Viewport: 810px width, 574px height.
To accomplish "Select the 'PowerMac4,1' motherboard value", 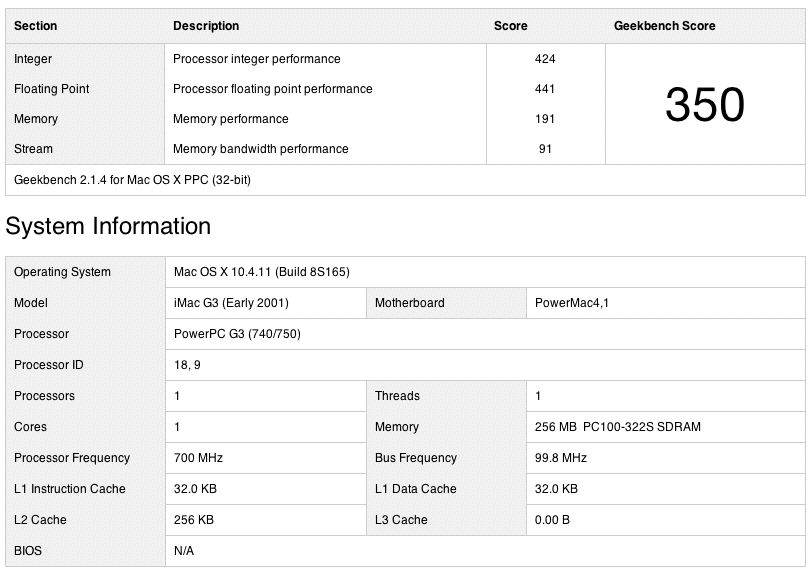I will pyautogui.click(x=571, y=303).
